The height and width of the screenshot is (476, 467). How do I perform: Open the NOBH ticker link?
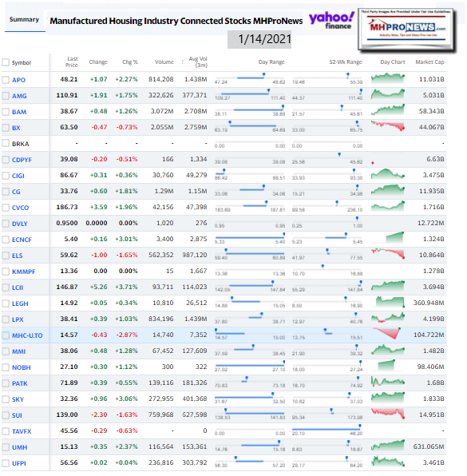(22, 367)
